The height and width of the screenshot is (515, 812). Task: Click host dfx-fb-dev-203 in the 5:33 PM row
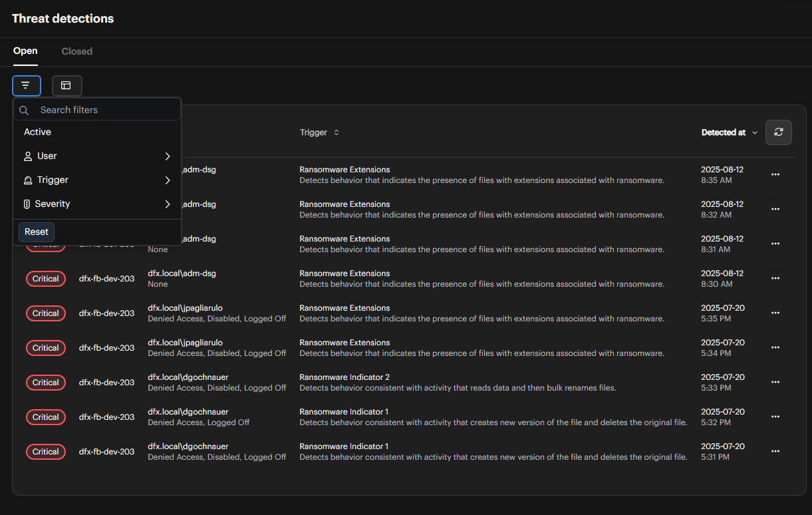click(106, 383)
